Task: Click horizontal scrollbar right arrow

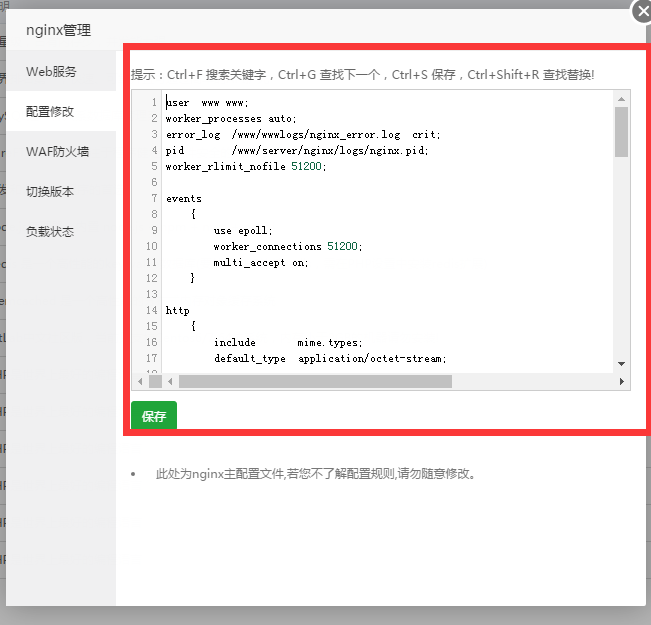Action: tap(622, 381)
